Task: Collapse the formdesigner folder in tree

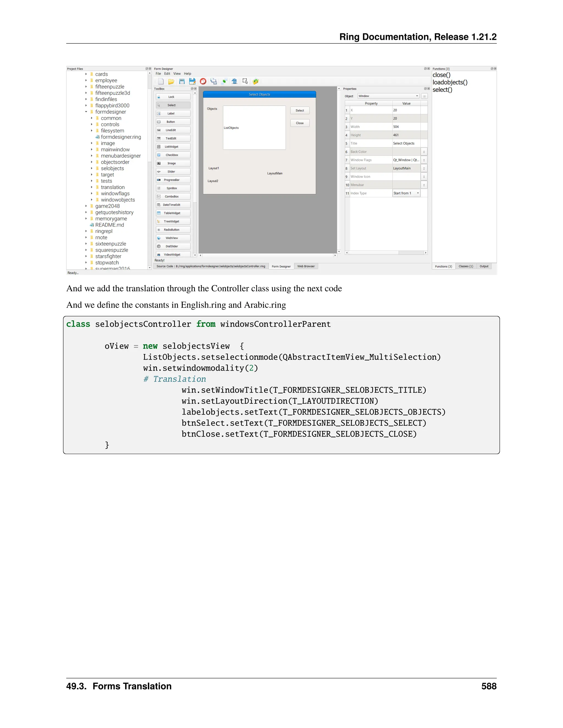Action: click(86, 112)
